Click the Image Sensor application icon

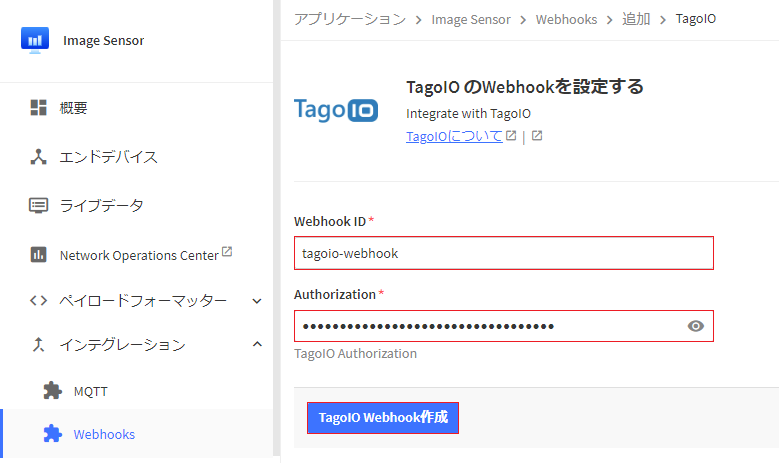coord(35,40)
